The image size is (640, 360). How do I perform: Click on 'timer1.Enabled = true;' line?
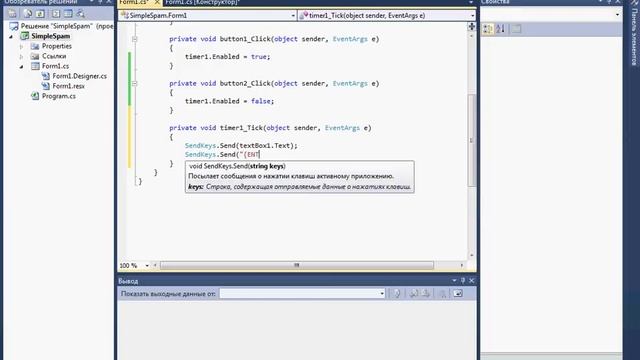click(227, 57)
